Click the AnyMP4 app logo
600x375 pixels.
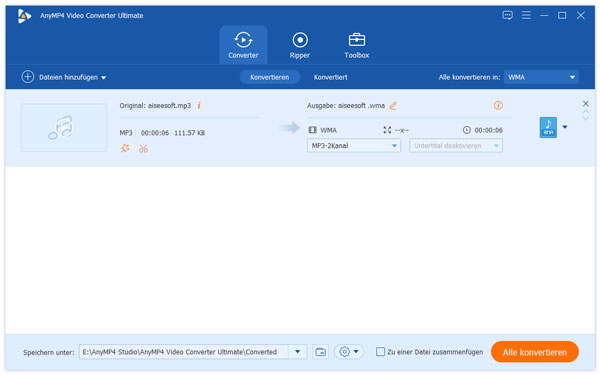coord(24,16)
